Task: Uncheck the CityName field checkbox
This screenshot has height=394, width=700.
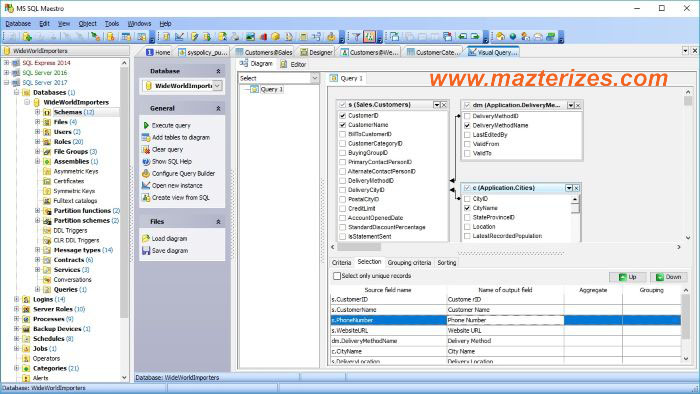Action: coord(467,208)
